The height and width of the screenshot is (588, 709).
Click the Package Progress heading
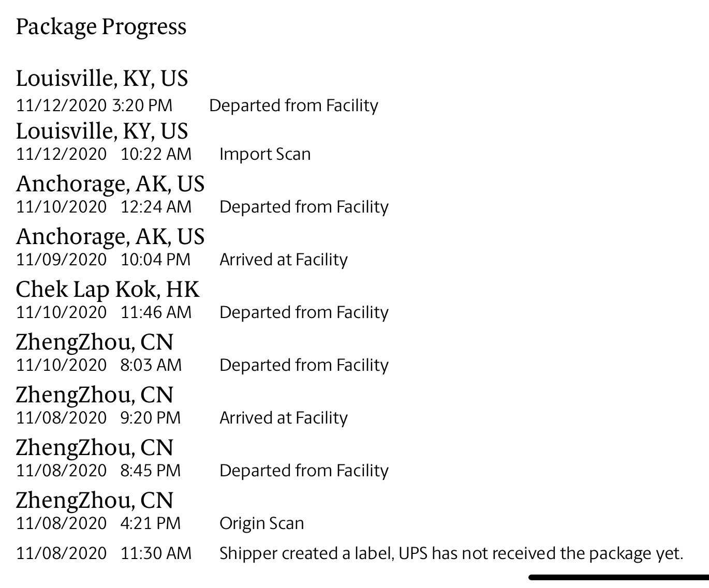click(101, 27)
